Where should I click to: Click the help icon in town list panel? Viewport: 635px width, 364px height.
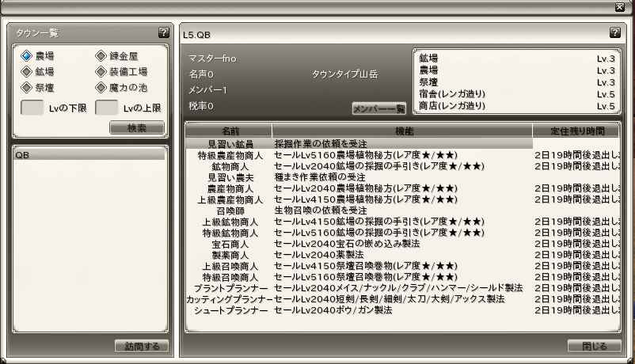click(163, 32)
